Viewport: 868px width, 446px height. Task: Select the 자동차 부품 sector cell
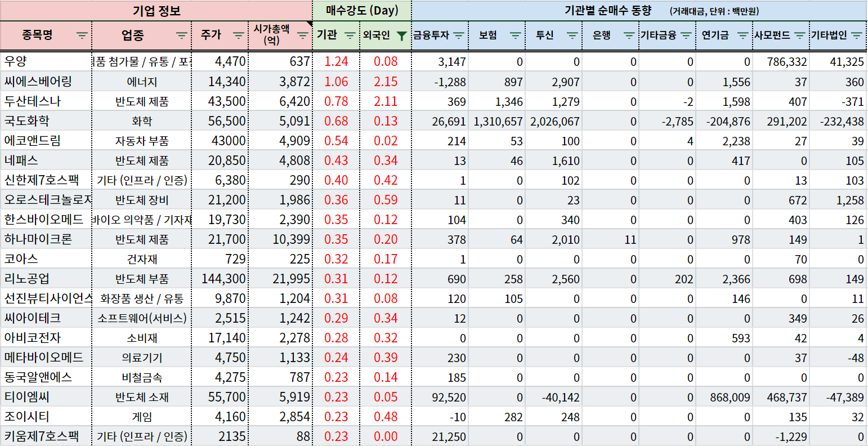[142, 140]
